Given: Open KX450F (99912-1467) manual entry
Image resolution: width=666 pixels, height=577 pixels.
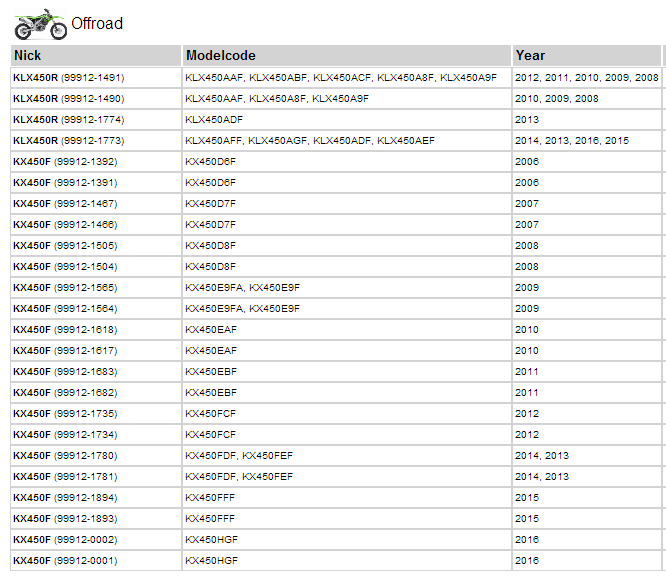Looking at the screenshot, I should [x=65, y=204].
